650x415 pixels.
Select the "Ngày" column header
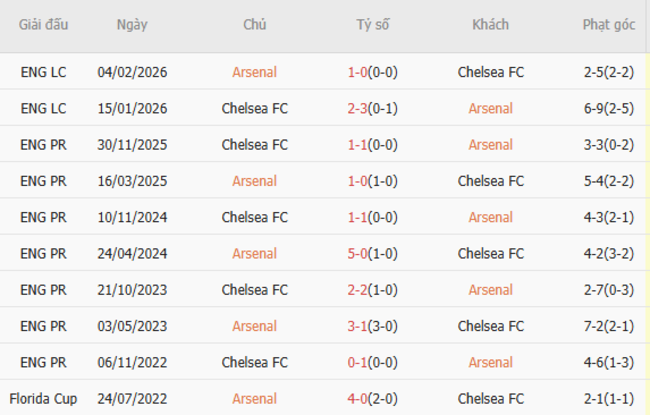pos(132,25)
